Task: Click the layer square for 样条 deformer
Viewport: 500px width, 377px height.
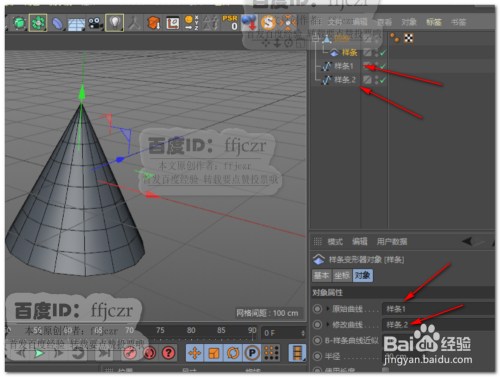Action: coord(367,53)
